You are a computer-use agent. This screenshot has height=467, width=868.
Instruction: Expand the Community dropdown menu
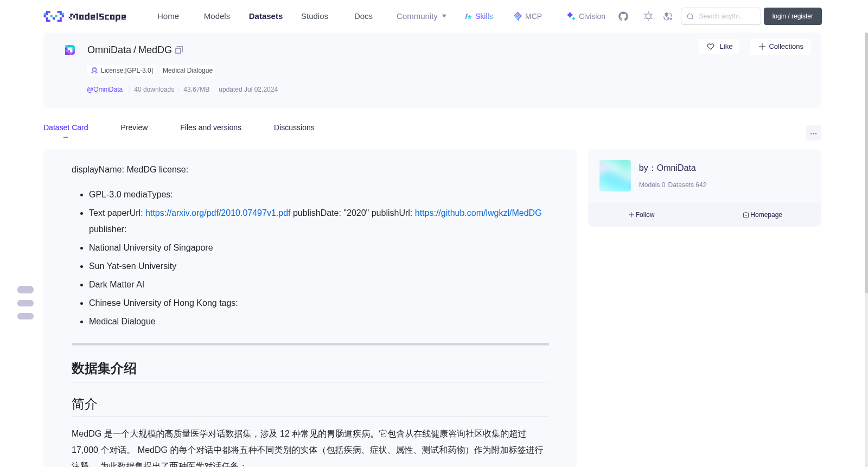(422, 16)
